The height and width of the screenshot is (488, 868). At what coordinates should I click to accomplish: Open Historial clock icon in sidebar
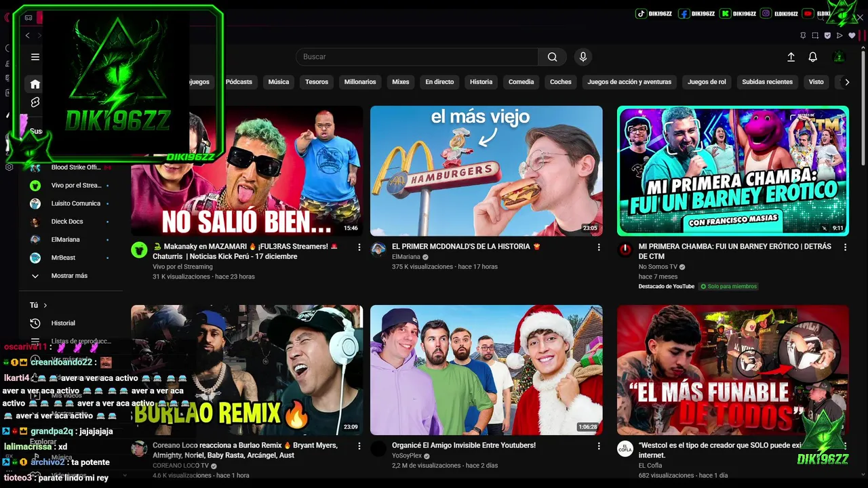pos(35,323)
